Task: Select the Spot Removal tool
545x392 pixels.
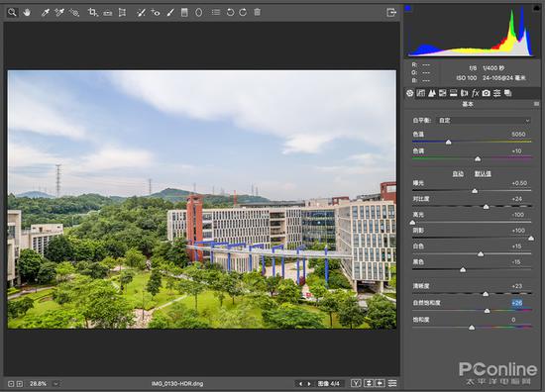Action: 141,13
